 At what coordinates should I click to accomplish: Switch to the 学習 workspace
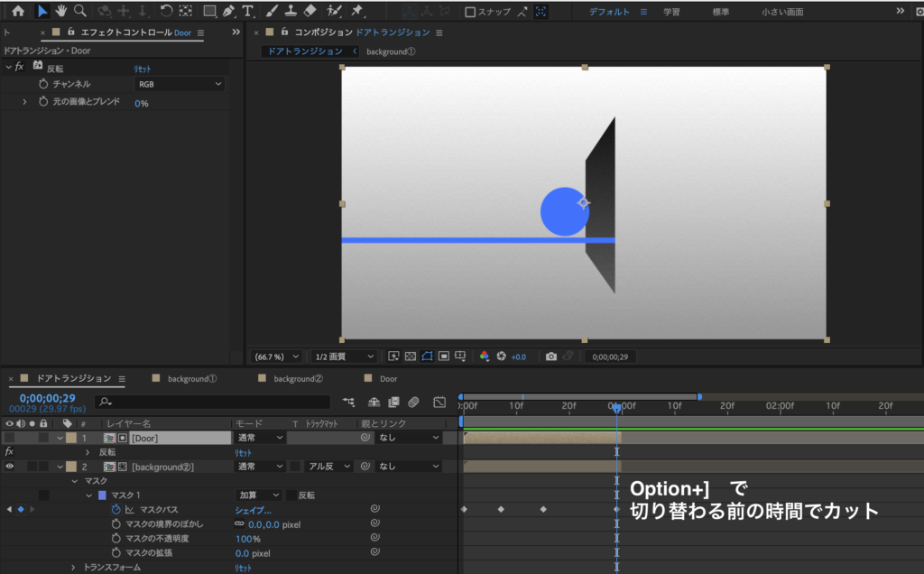point(672,12)
